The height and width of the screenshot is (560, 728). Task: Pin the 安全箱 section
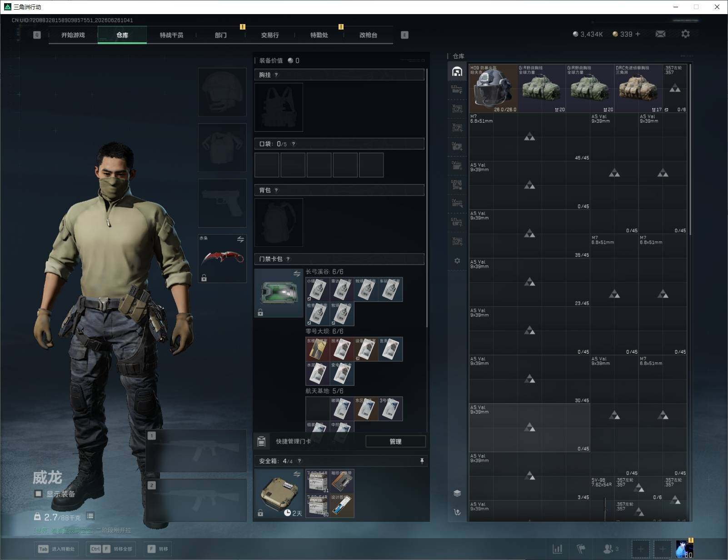422,461
